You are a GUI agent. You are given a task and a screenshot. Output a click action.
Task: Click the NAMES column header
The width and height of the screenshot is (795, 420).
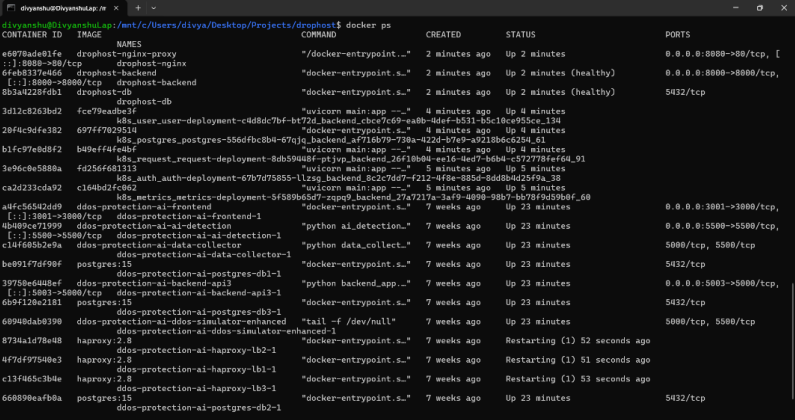point(129,44)
